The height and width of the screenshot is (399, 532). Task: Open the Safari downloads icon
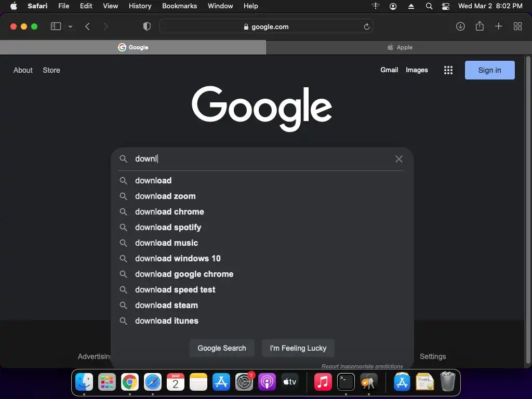point(460,26)
